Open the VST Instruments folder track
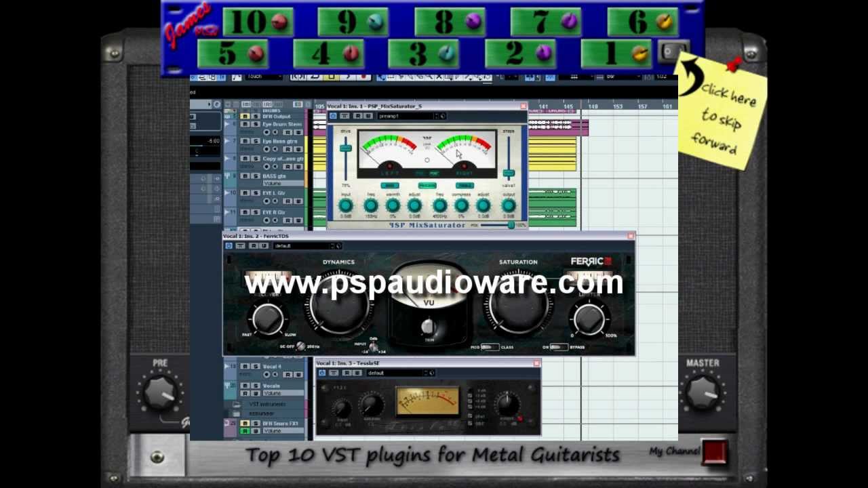 (267, 405)
